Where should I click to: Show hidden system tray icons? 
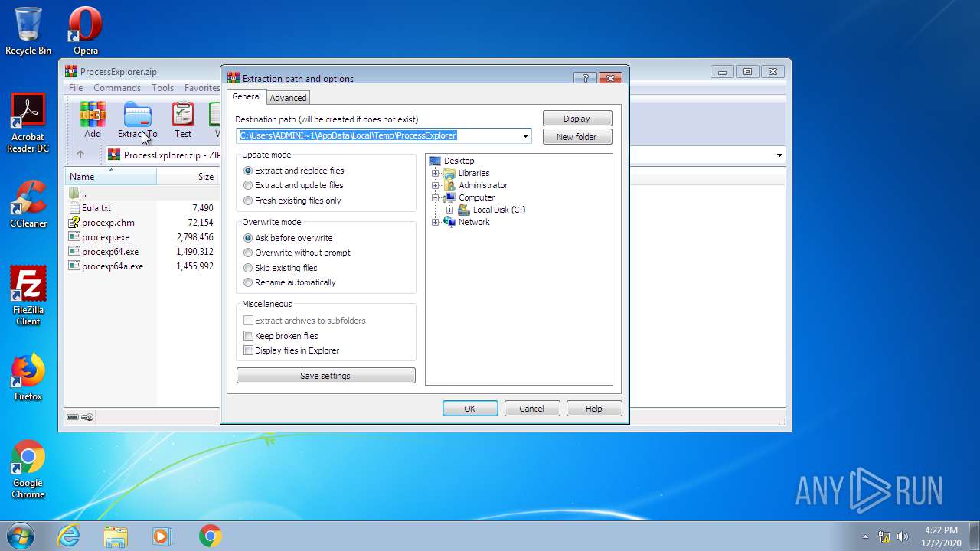pyautogui.click(x=866, y=536)
